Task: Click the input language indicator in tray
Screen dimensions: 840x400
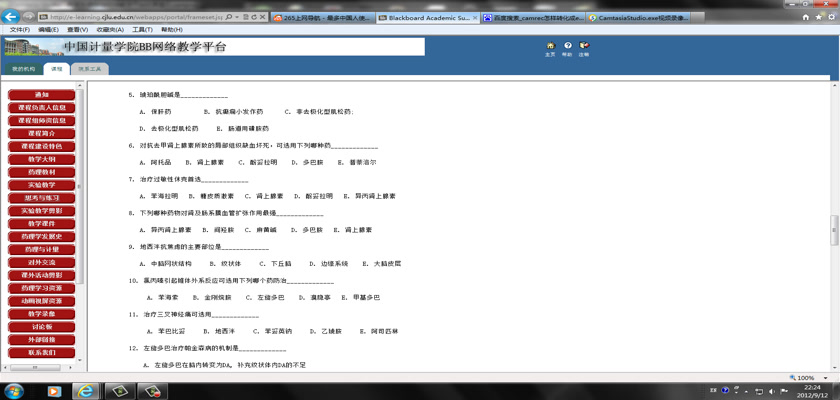Action: 714,391
